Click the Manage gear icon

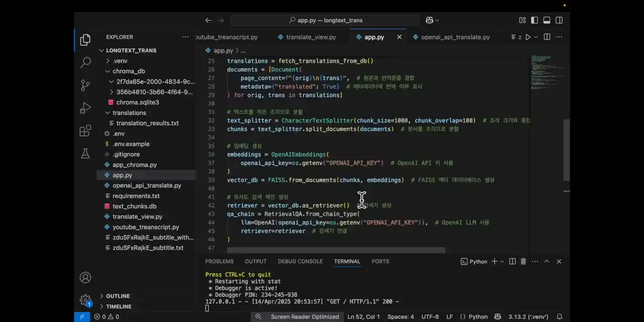[86, 300]
